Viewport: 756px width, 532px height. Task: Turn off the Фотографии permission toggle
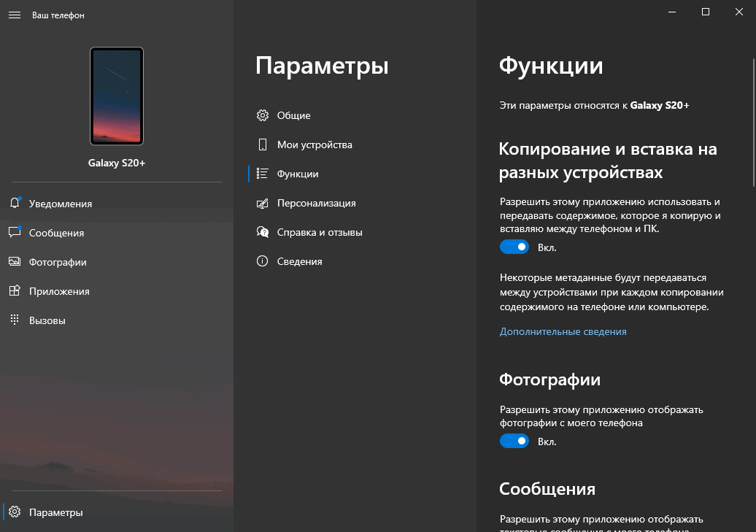(x=514, y=441)
